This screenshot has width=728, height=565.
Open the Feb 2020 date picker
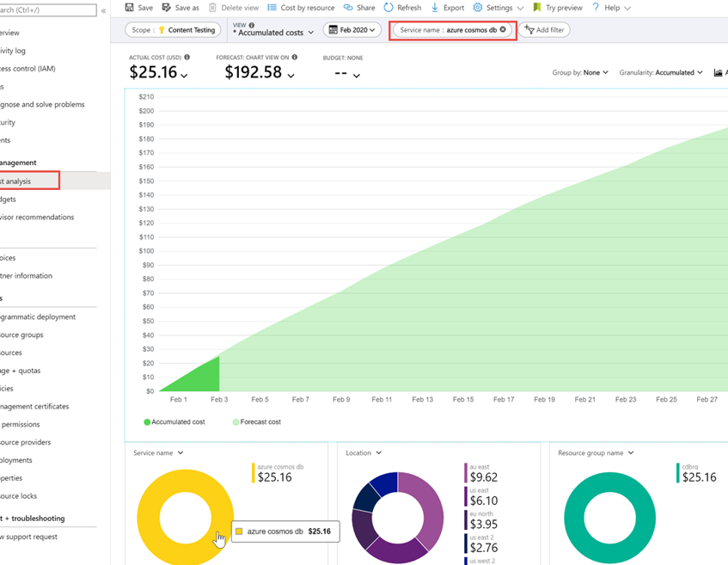click(x=352, y=29)
